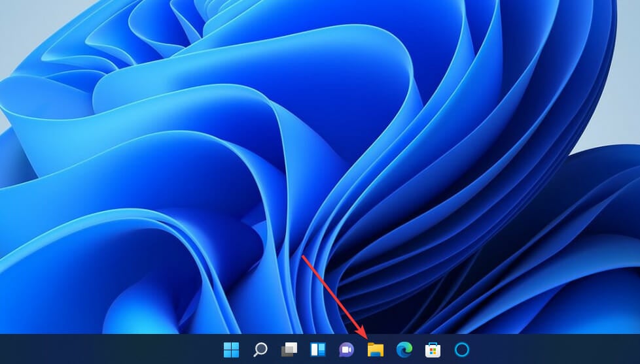Click empty taskbar space right of Cortana
This screenshot has width=640, height=364.
(556, 350)
